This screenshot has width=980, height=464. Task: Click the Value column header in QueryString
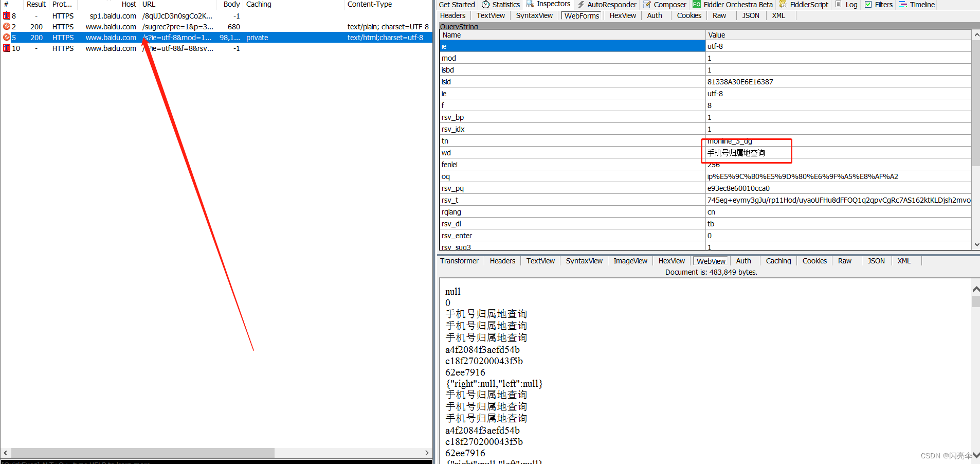coord(838,35)
